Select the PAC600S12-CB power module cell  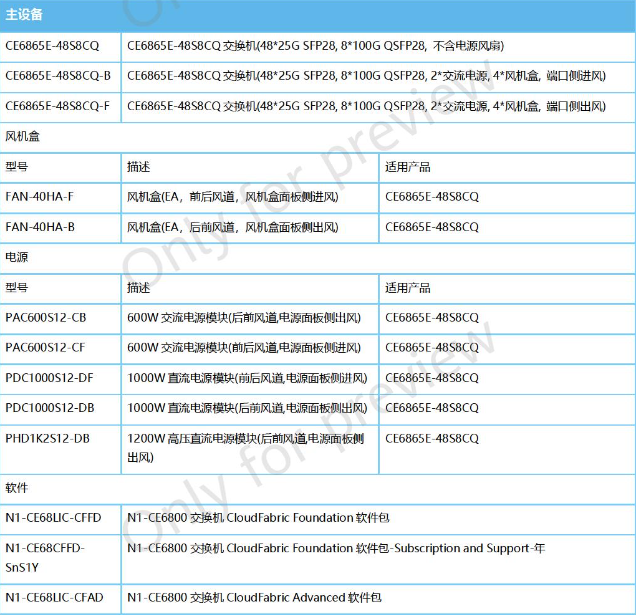[x=46, y=318]
